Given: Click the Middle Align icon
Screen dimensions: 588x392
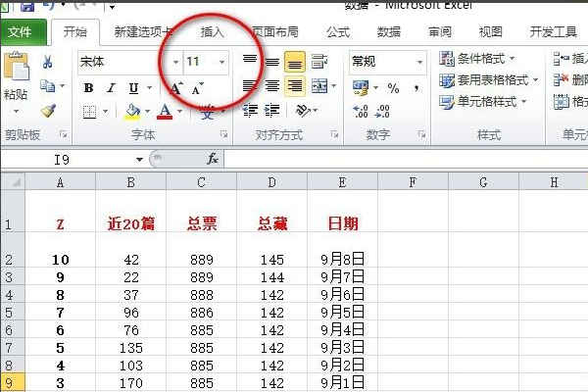Looking at the screenshot, I should pyautogui.click(x=272, y=61).
